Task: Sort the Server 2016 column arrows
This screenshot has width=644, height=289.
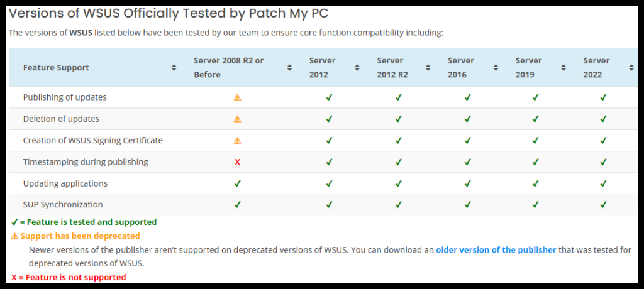Action: pyautogui.click(x=496, y=68)
